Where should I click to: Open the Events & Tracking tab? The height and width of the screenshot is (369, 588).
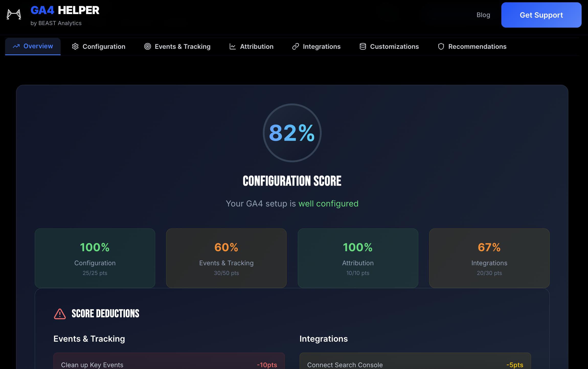pos(177,47)
